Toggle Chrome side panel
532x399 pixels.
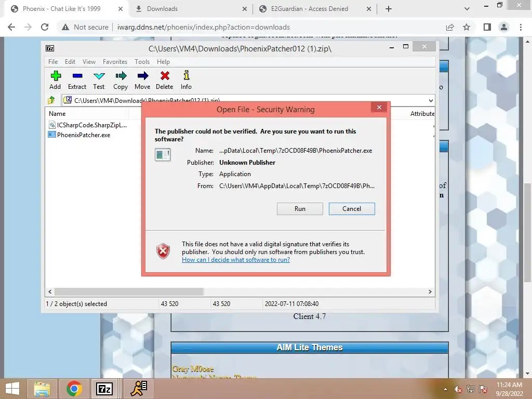tap(487, 27)
